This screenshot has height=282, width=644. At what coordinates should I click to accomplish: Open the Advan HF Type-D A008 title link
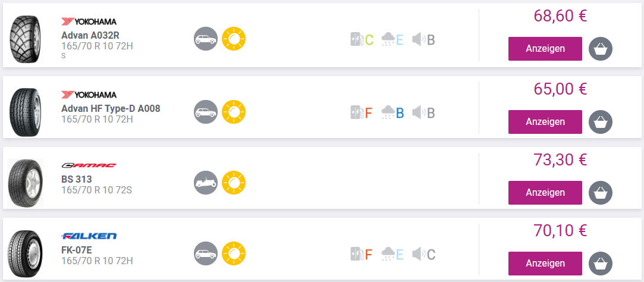click(x=111, y=108)
